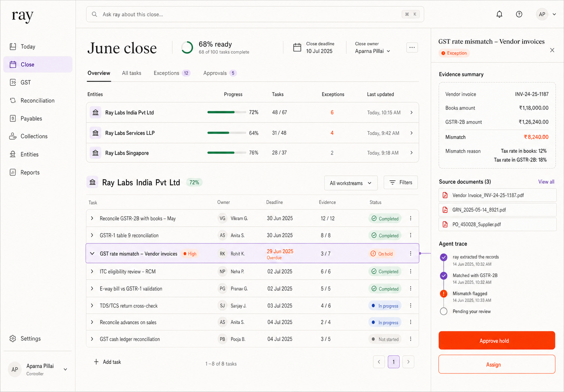Close the GST rate mismatch panel

[x=552, y=50]
